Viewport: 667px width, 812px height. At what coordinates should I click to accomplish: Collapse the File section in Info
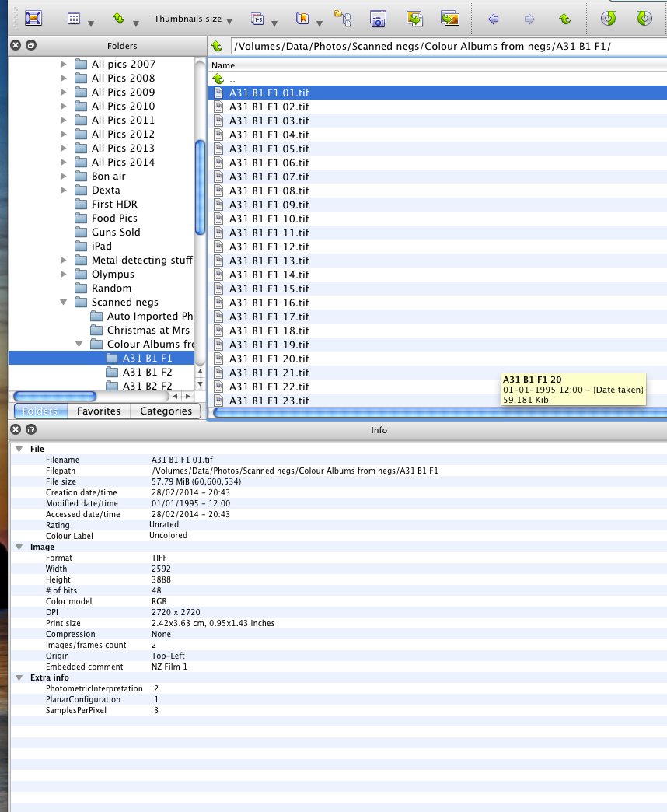pyautogui.click(x=19, y=449)
